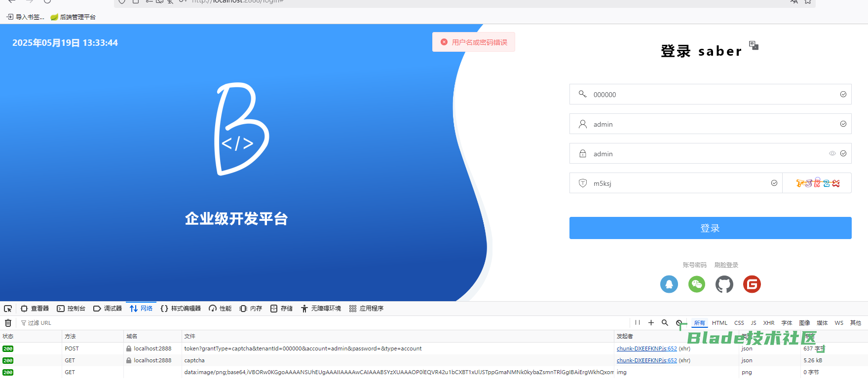Filter network requests by 其他

click(856, 323)
